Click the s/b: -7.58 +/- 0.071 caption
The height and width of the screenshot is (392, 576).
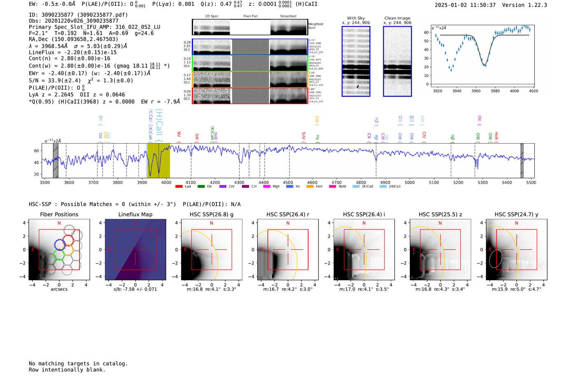click(x=135, y=289)
